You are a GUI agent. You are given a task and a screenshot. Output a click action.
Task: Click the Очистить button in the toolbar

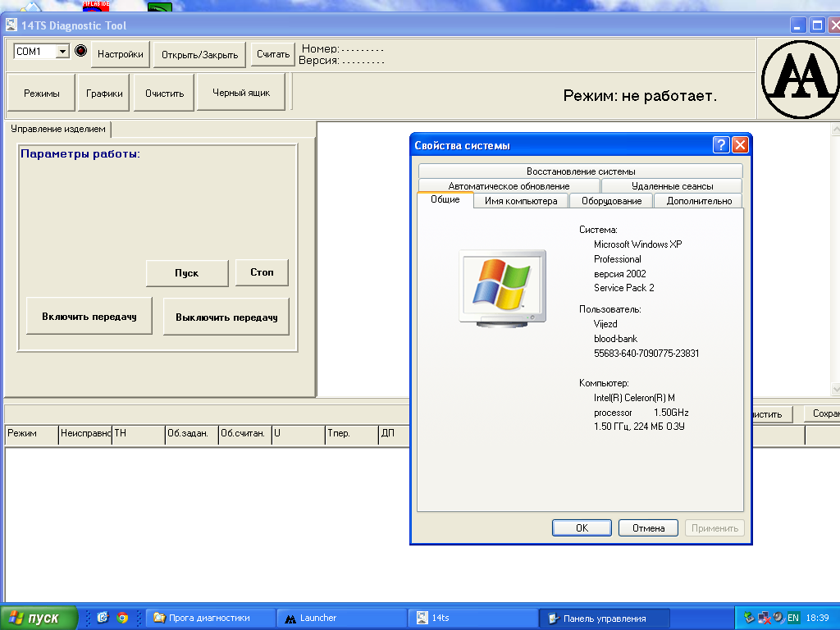tap(164, 94)
